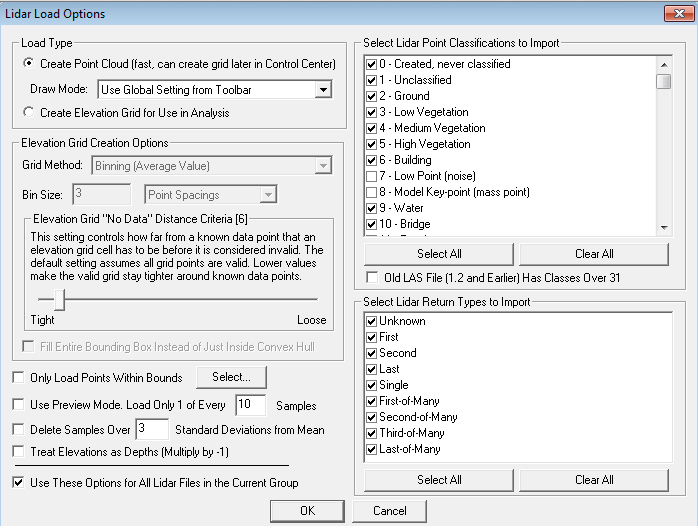698x528 pixels.
Task: Check Treat Elevations as Depths
Action: pos(18,452)
